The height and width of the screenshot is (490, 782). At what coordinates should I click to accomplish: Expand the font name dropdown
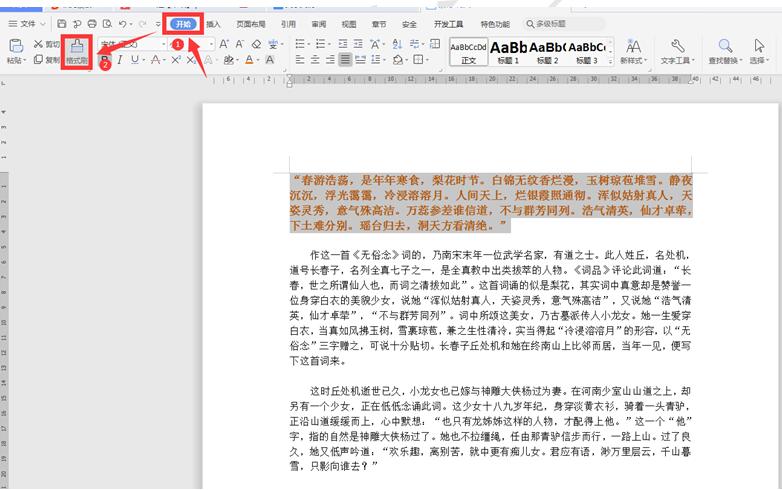164,44
